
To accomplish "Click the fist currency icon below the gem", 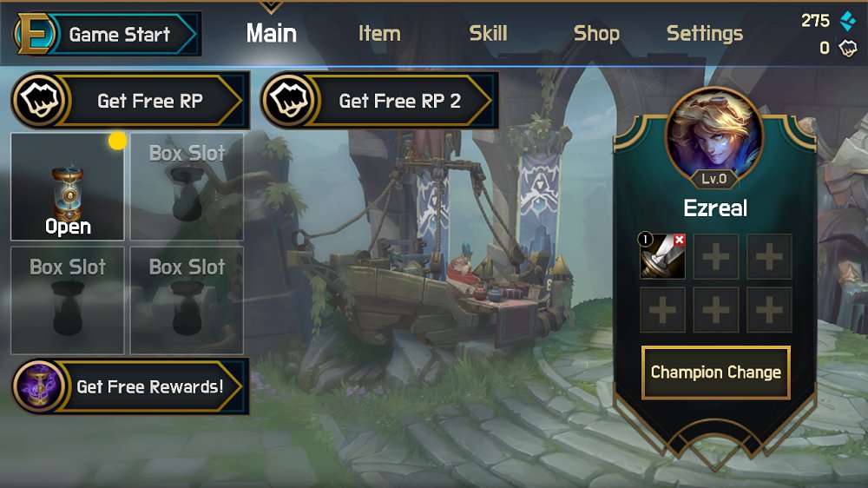I will [x=847, y=48].
